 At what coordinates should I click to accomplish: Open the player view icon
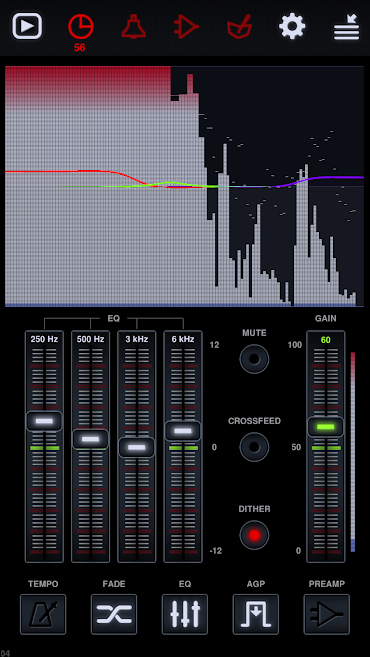(27, 26)
